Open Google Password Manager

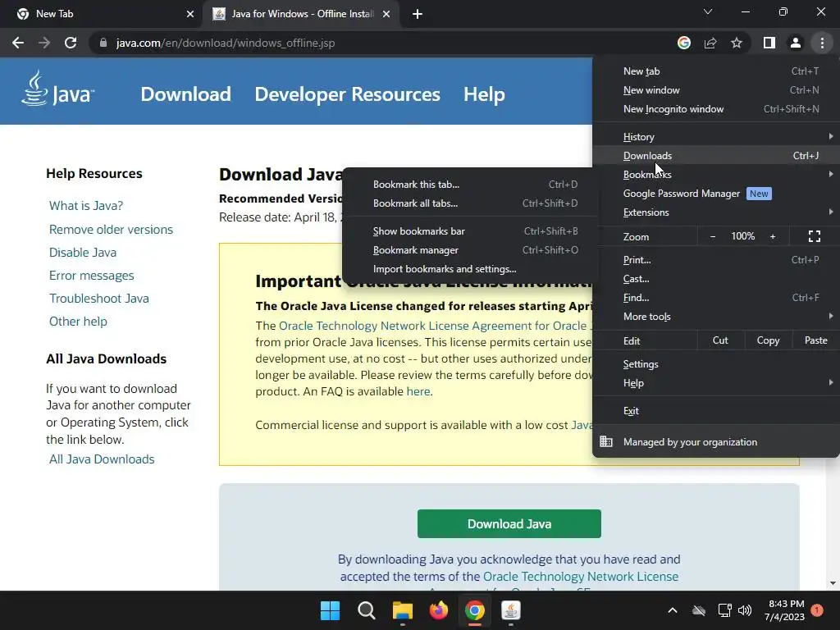(x=715, y=194)
